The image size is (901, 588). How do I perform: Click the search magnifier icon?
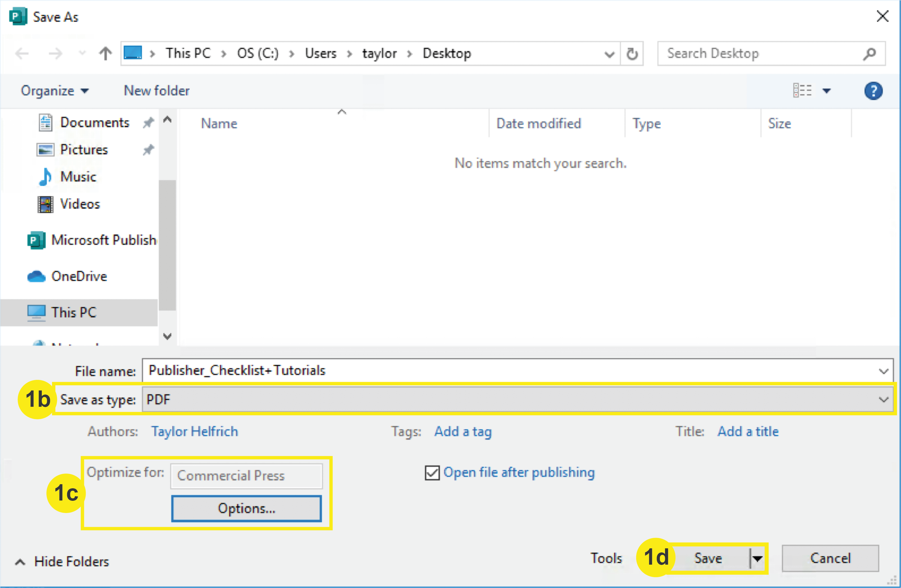869,54
